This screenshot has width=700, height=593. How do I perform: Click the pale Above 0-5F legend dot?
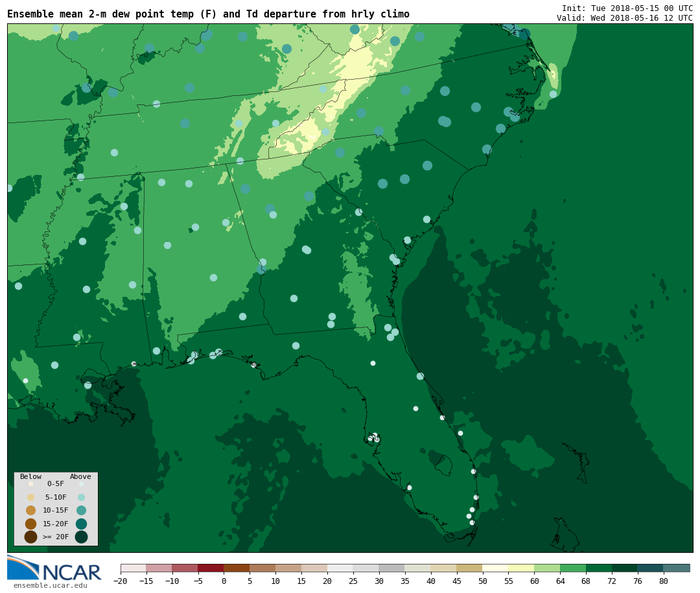[x=81, y=483]
